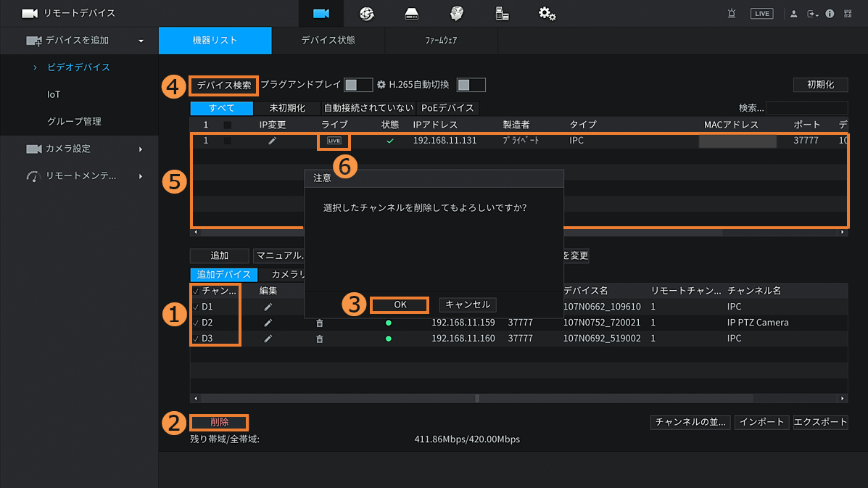Uncheck the D1 channel checkbox

coord(196,307)
